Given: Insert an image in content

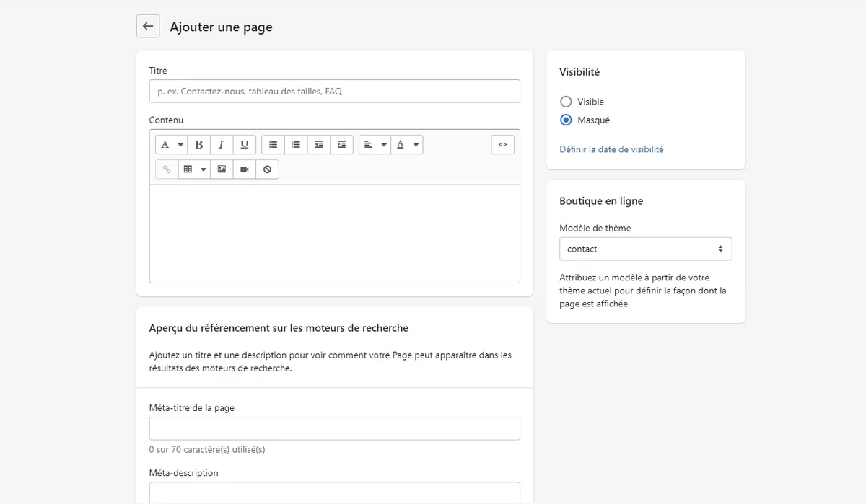Looking at the screenshot, I should click(222, 169).
